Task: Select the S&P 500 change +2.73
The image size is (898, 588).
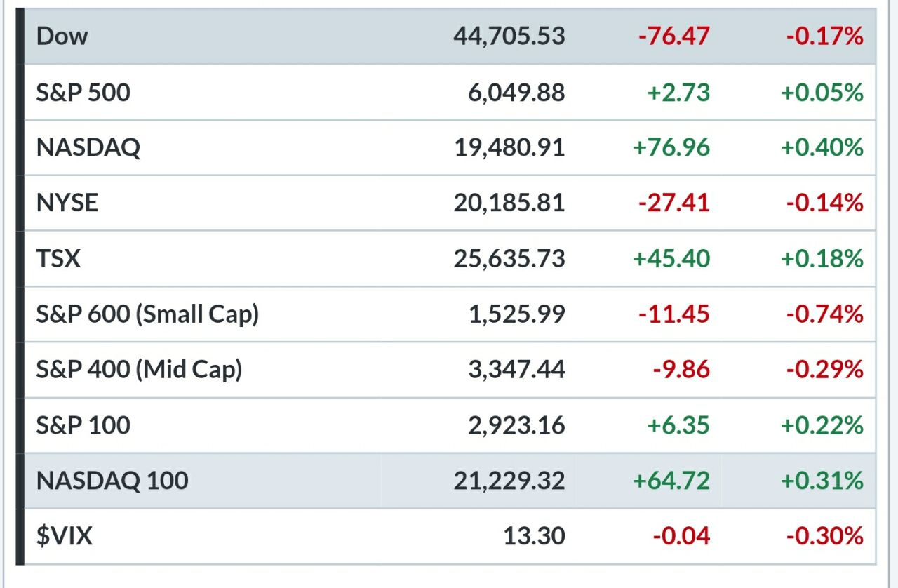Action: (x=680, y=92)
